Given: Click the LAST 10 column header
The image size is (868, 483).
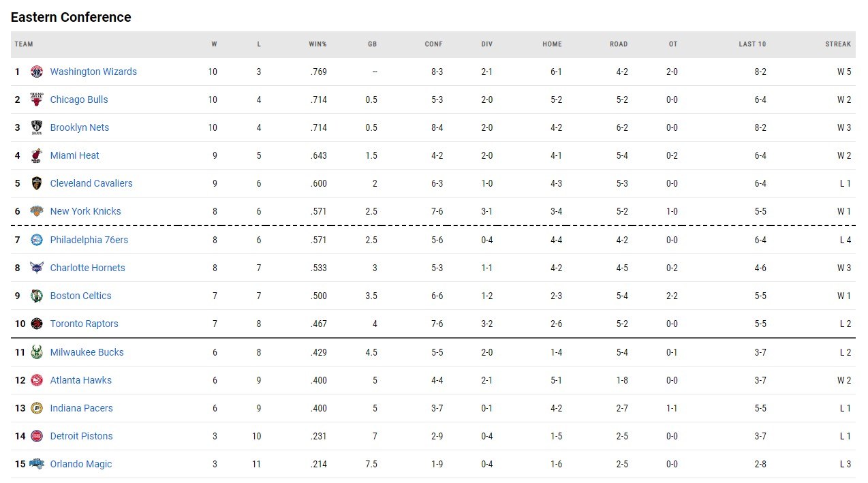Looking at the screenshot, I should coord(752,44).
